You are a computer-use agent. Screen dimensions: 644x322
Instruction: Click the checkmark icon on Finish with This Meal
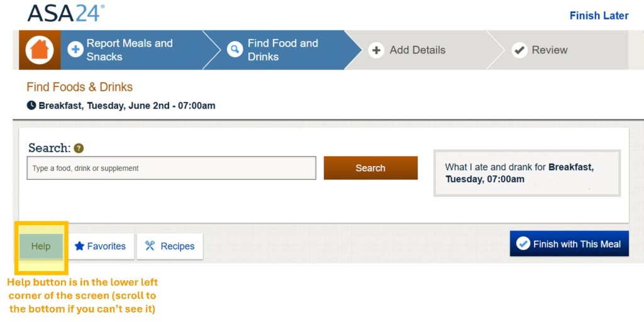[523, 243]
